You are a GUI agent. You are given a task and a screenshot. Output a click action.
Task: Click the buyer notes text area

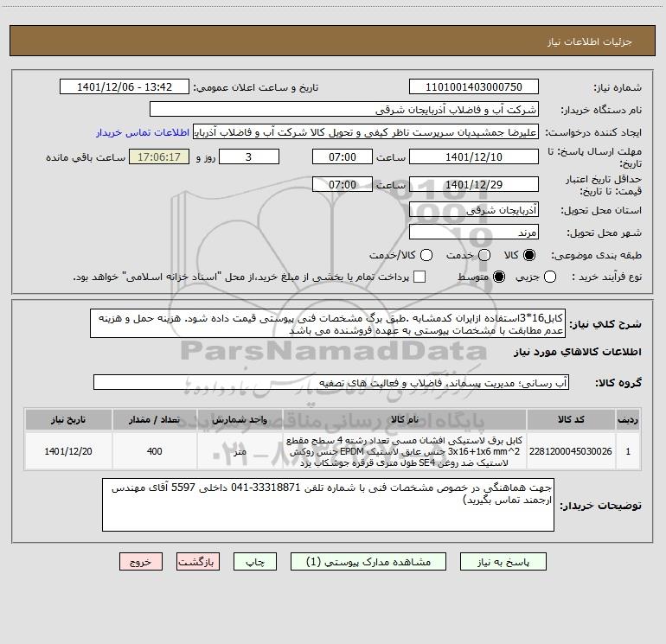tap(328, 504)
